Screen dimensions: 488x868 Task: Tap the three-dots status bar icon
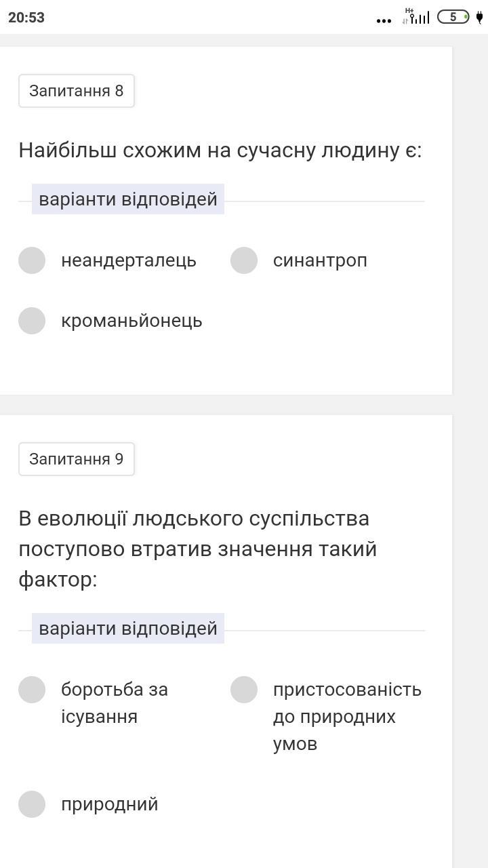click(384, 20)
